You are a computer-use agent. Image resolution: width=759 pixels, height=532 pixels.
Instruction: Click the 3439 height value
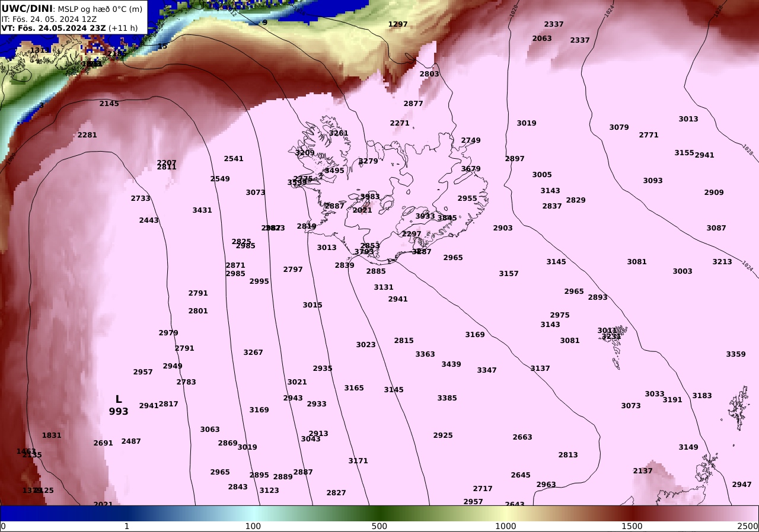(x=451, y=364)
